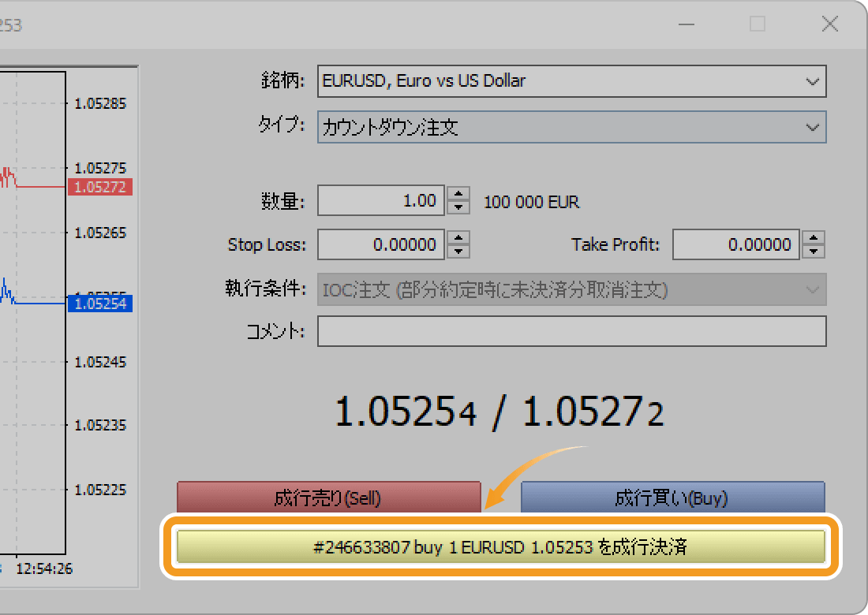Image resolution: width=868 pixels, height=615 pixels.
Task: Click the red 1.05272 ask price label
Action: tap(100, 187)
